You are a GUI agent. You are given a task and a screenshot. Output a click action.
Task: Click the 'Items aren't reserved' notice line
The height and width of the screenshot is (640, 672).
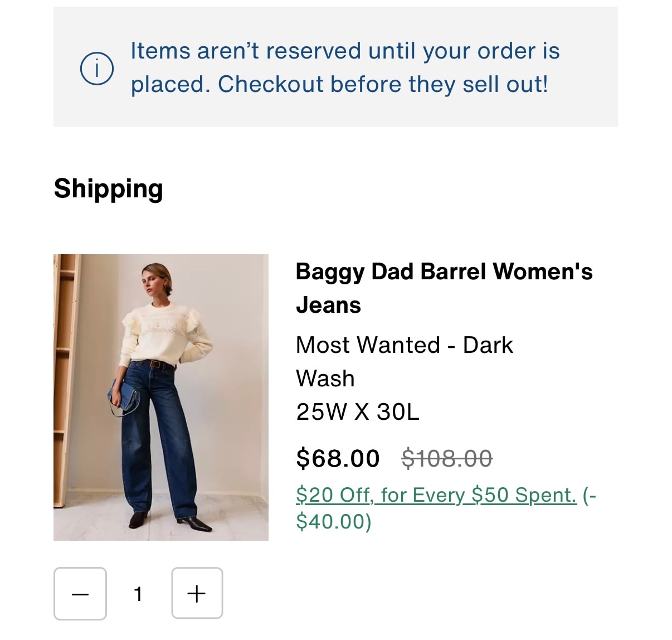point(345,51)
